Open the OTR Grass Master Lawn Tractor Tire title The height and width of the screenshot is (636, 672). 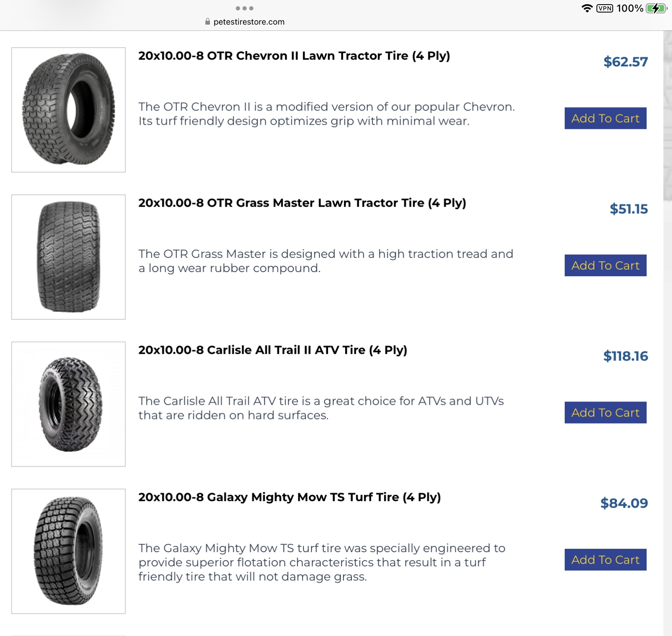302,203
